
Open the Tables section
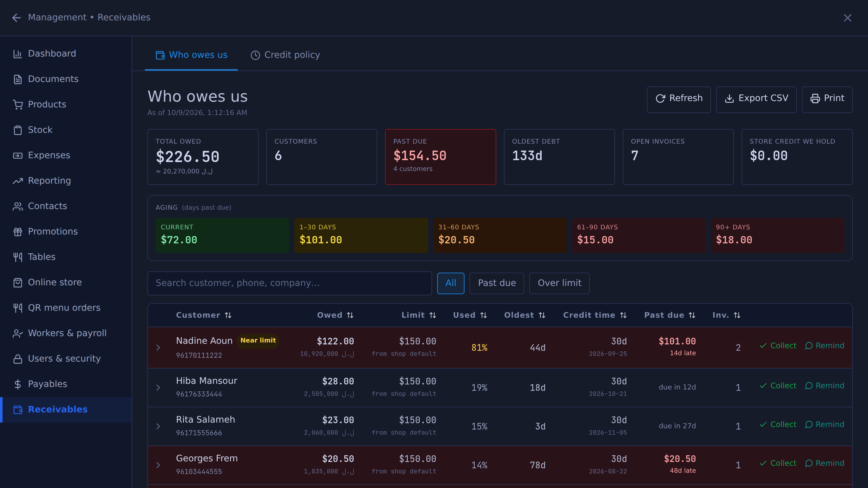66,257
